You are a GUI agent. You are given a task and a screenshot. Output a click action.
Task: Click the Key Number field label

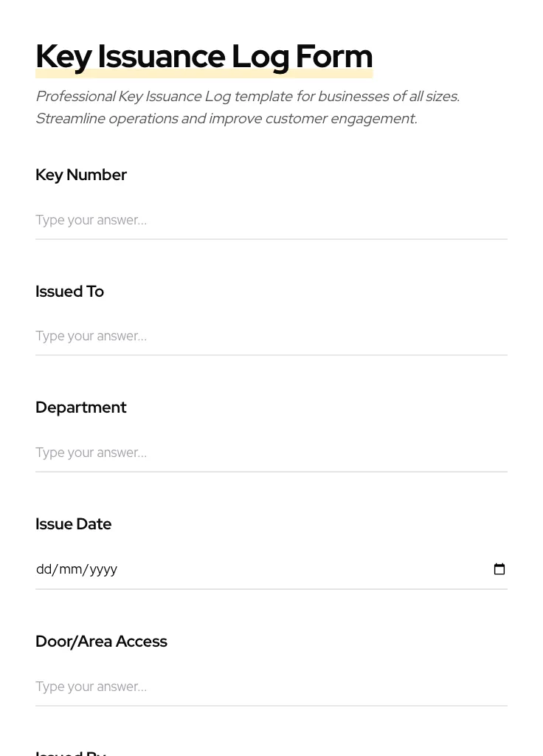coord(81,174)
